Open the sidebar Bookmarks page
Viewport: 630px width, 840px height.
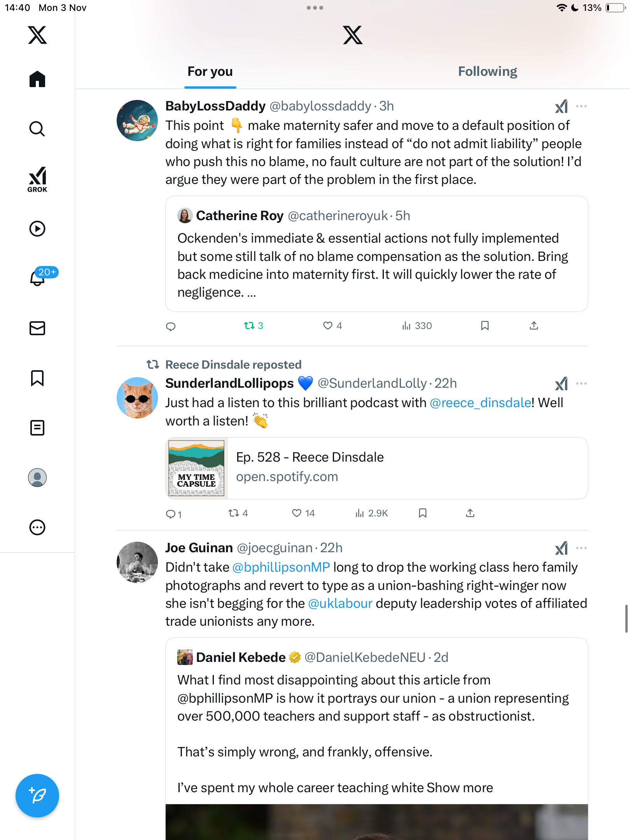coord(37,378)
